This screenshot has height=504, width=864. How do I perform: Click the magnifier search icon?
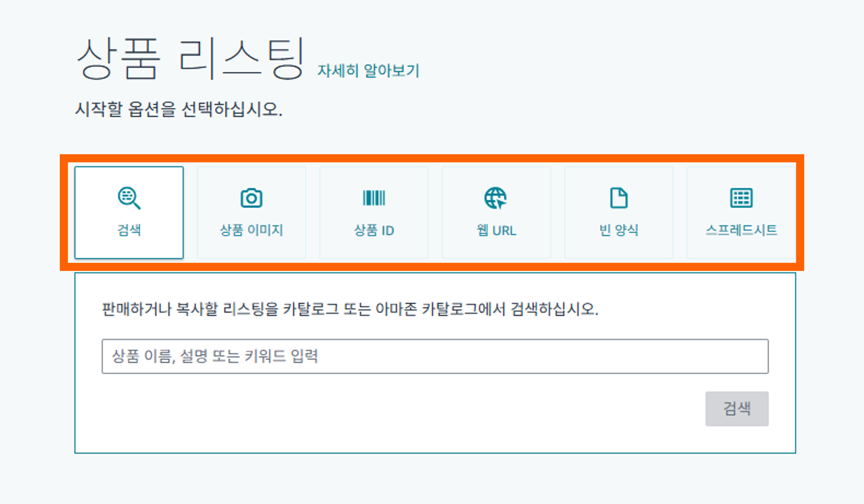coord(129,198)
